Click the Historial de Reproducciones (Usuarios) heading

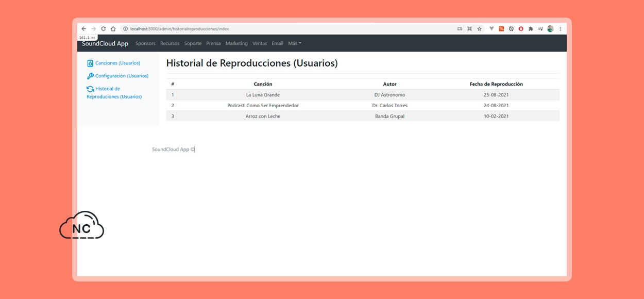[252, 63]
